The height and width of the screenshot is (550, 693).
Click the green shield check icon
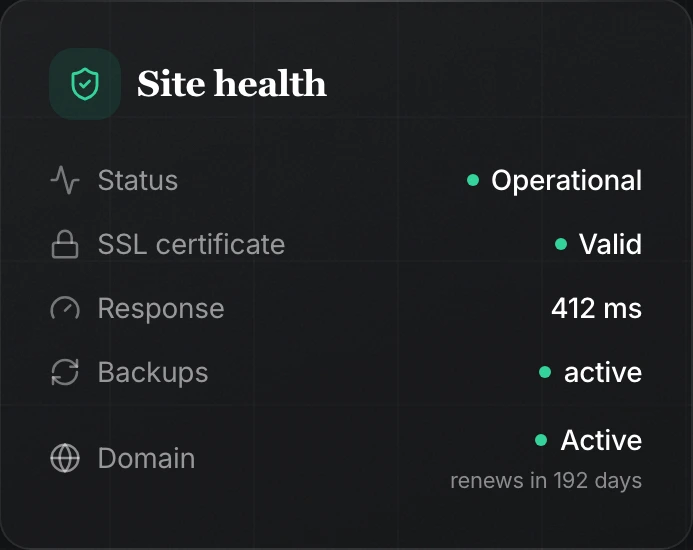(85, 84)
